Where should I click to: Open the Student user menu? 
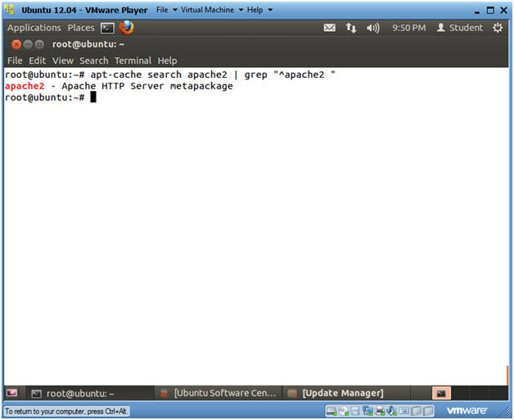click(460, 28)
